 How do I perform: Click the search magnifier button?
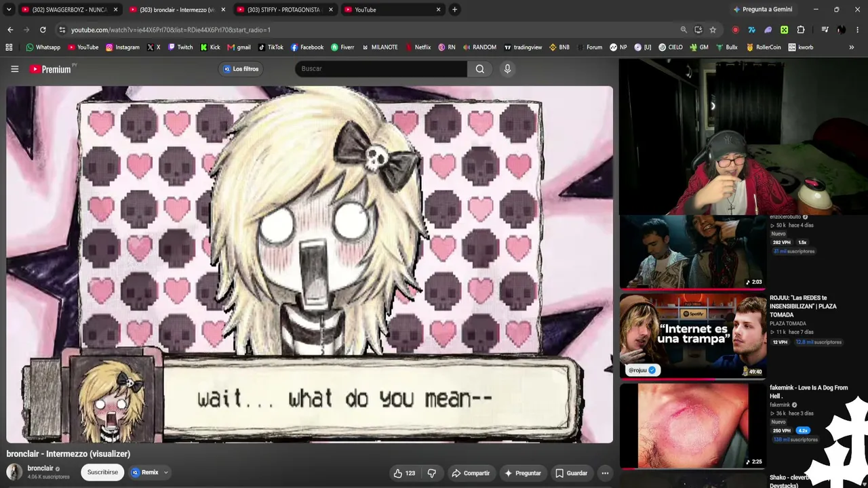tap(480, 68)
